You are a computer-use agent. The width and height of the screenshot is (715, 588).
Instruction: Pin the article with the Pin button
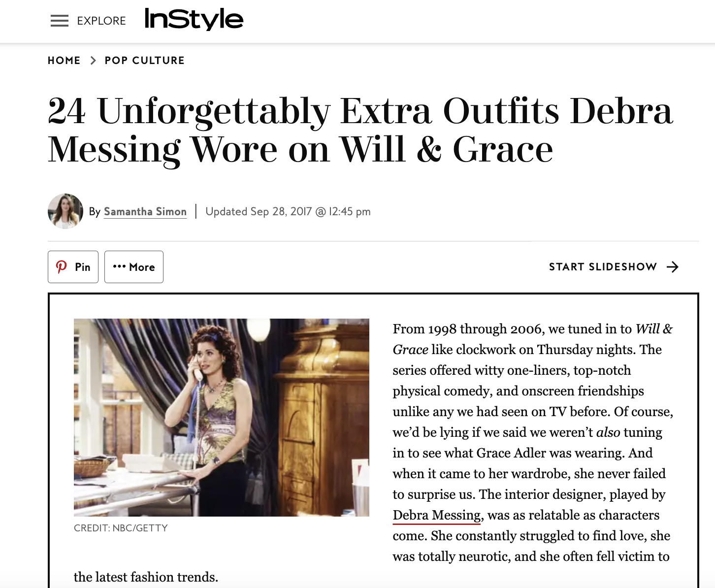73,267
